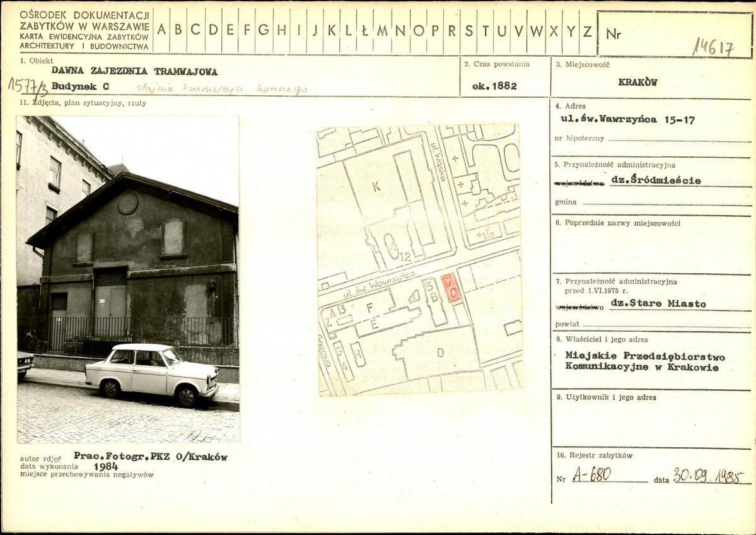This screenshot has height=535, width=756.
Task: Click the letter Z index box
Action: [x=587, y=30]
